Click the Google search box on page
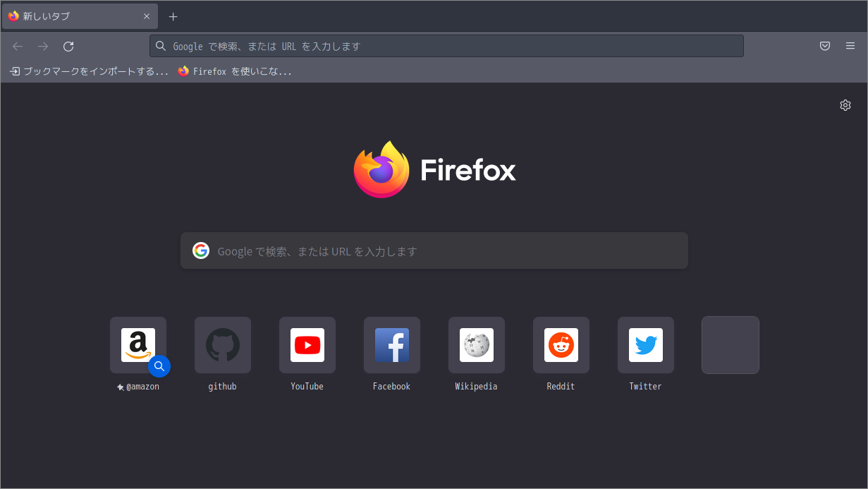868x489 pixels. pos(434,251)
